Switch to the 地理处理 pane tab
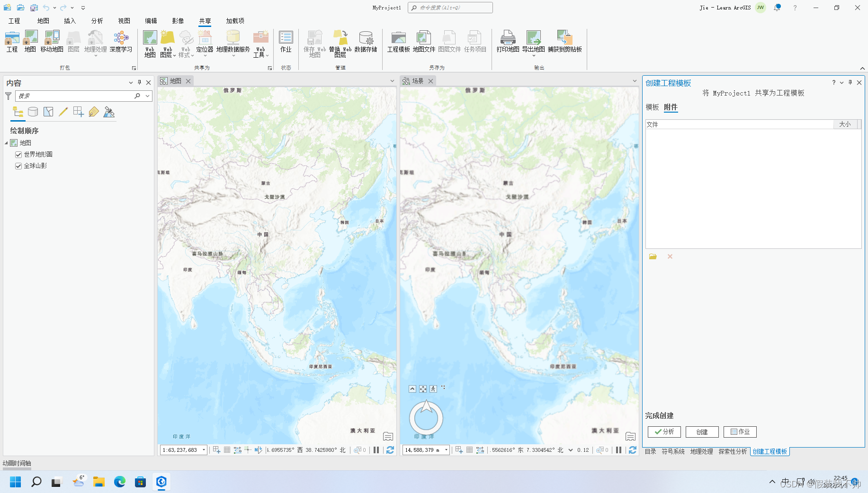This screenshot has width=868, height=493. pos(701,451)
